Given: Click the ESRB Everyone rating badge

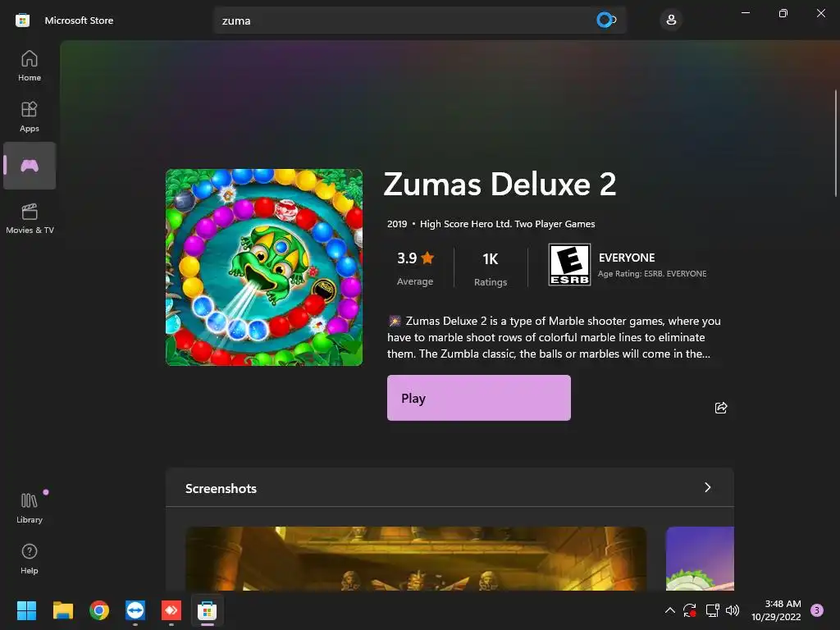Looking at the screenshot, I should tap(569, 265).
